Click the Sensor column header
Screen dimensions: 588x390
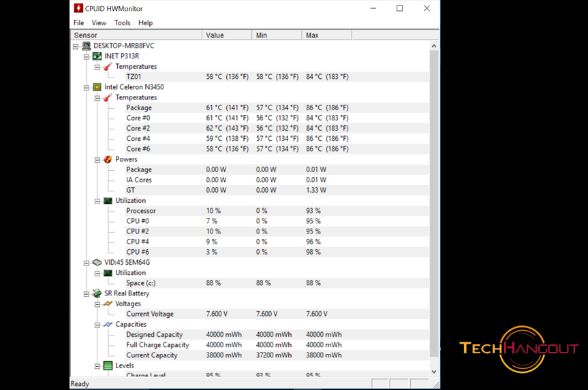point(136,35)
